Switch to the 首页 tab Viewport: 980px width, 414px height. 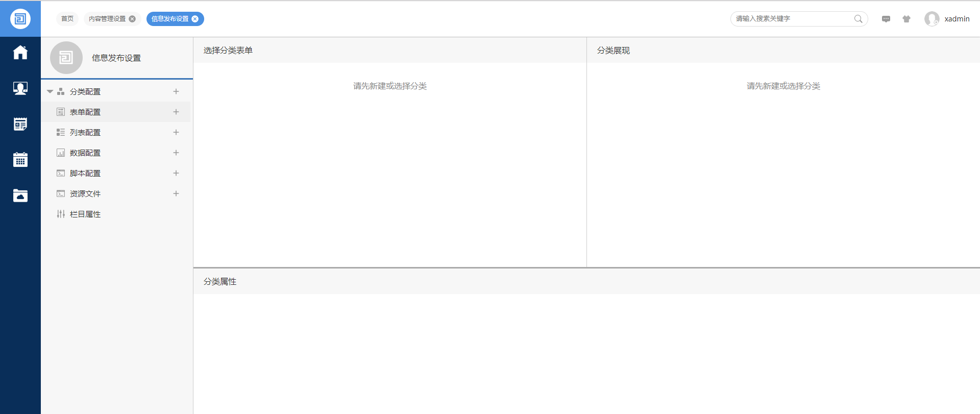pyautogui.click(x=67, y=19)
